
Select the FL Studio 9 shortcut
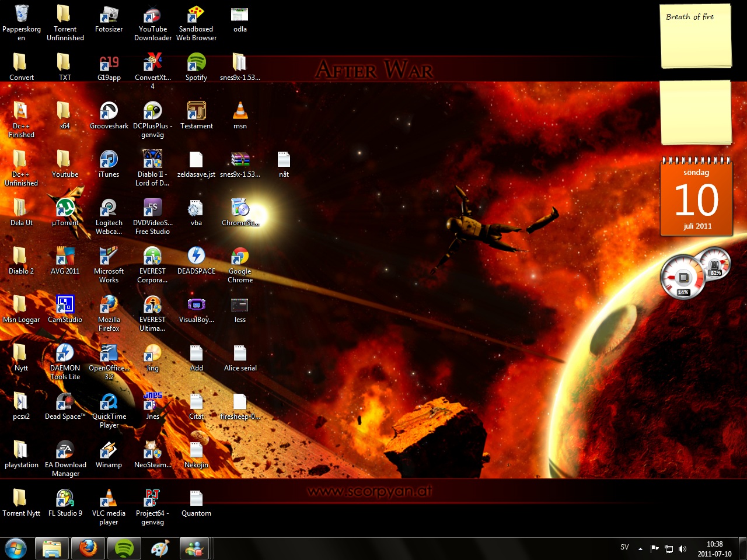[x=65, y=499]
